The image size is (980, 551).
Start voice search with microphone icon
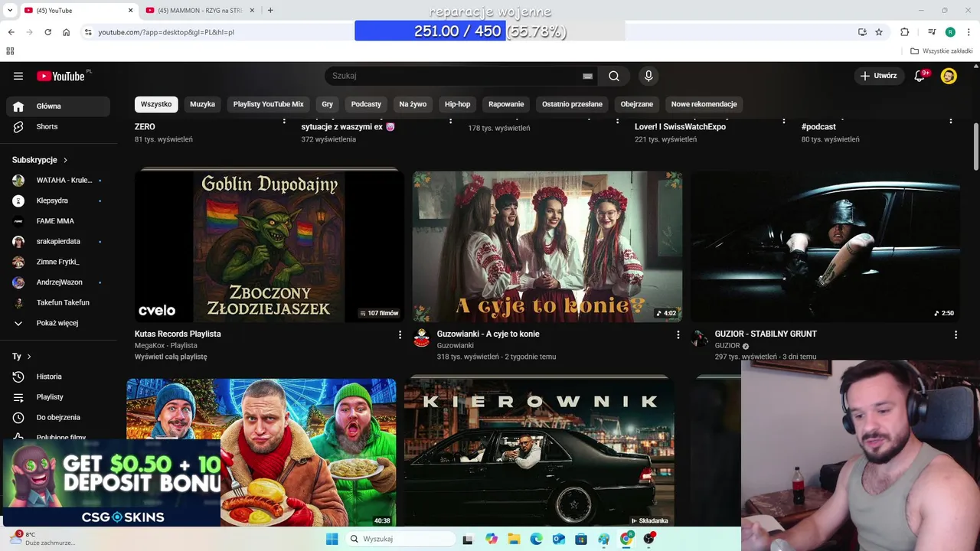648,76
